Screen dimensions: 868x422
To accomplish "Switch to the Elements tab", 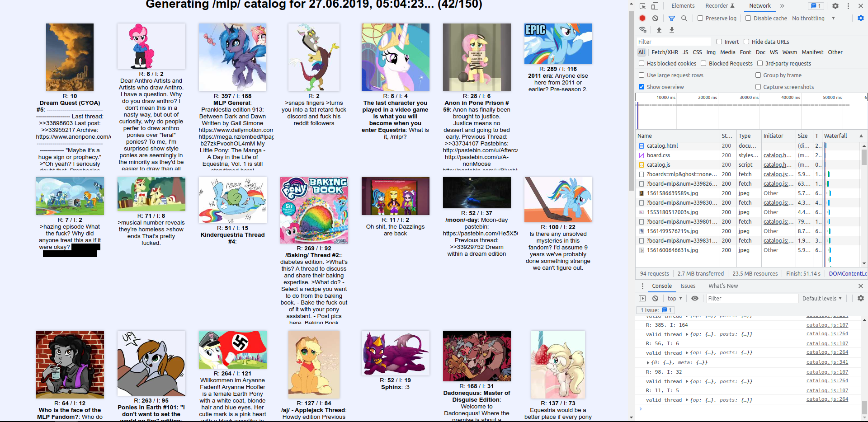I will click(x=683, y=6).
